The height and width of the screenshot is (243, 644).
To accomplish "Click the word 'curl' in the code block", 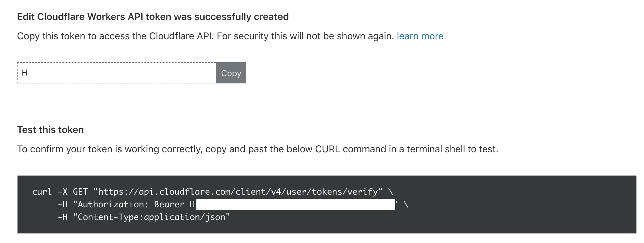I will click(42, 192).
